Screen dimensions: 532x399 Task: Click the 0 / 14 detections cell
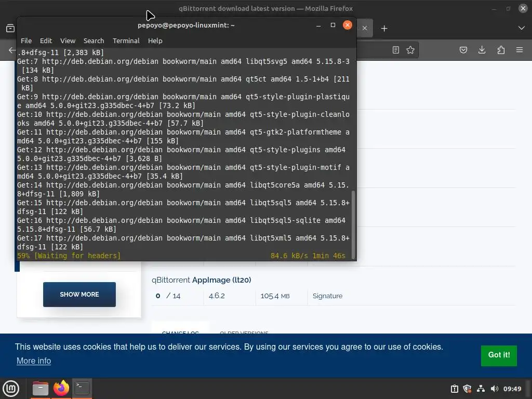click(168, 296)
